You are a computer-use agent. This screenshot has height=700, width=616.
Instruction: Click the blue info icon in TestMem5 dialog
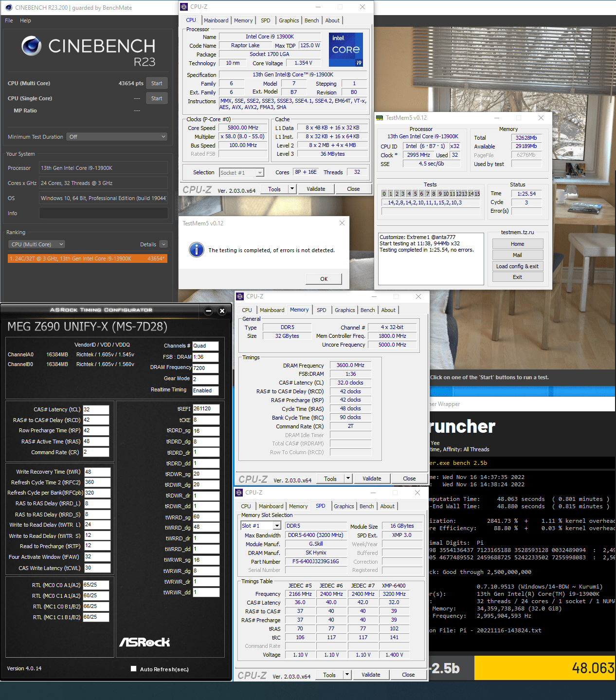[197, 250]
